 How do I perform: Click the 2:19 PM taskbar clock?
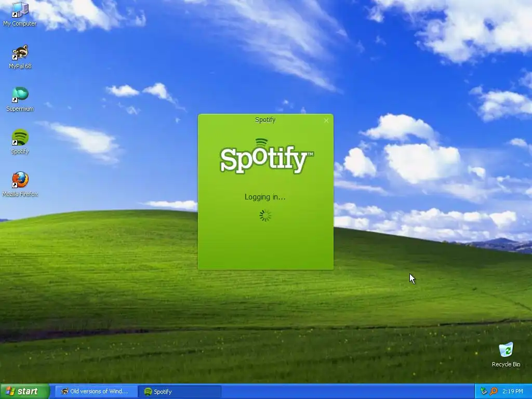tap(513, 391)
